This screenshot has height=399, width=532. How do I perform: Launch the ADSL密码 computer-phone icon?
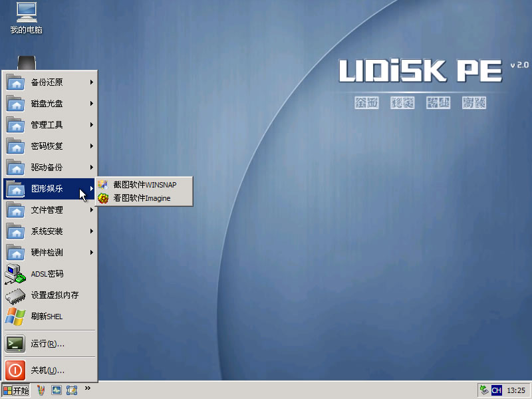15,274
